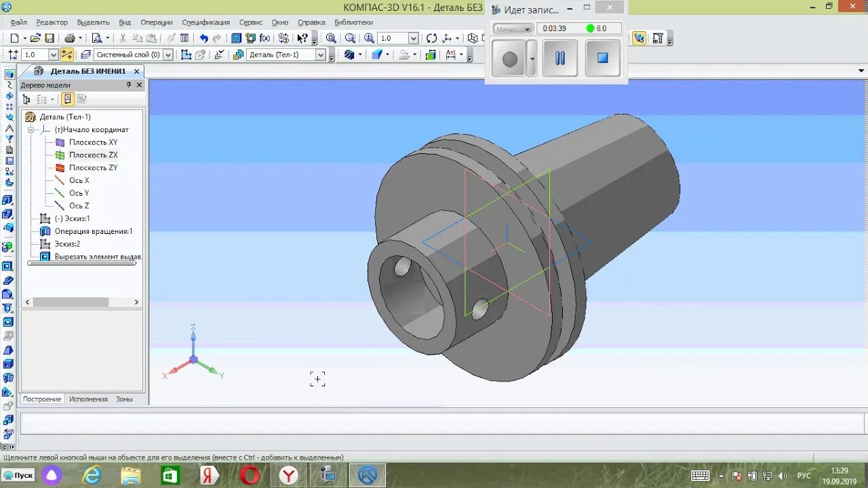The image size is (868, 488).
Task: Click the round record button
Action: tap(509, 58)
